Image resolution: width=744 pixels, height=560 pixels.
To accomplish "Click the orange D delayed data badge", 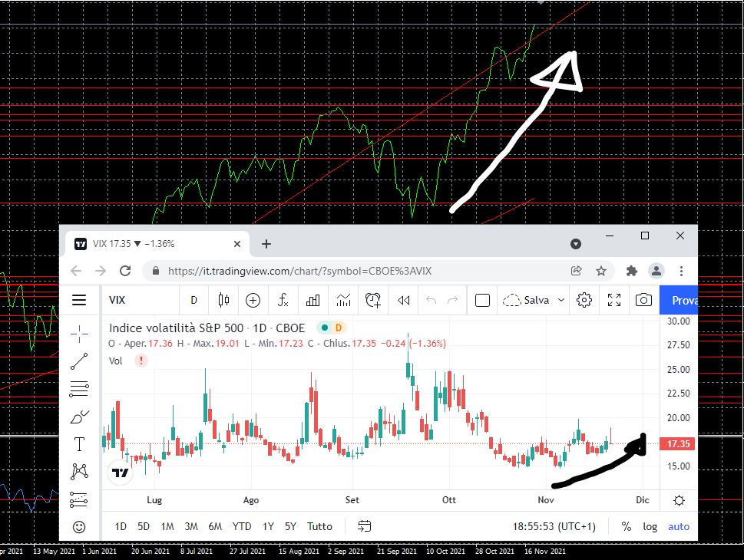I will (339, 328).
